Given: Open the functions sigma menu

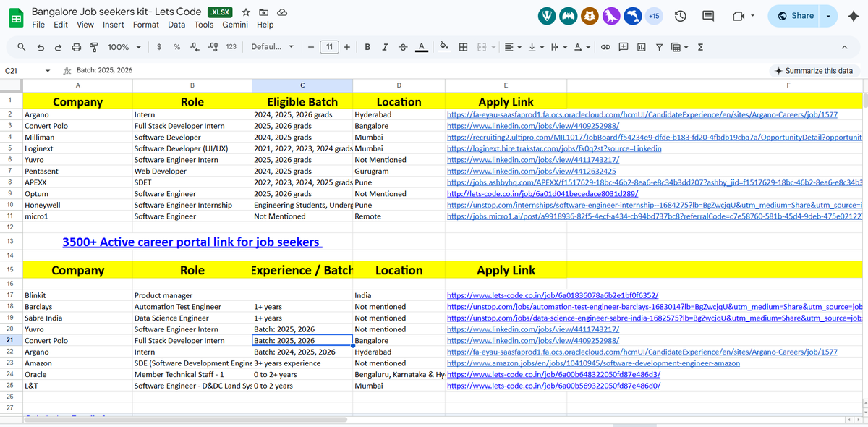Looking at the screenshot, I should [x=700, y=47].
